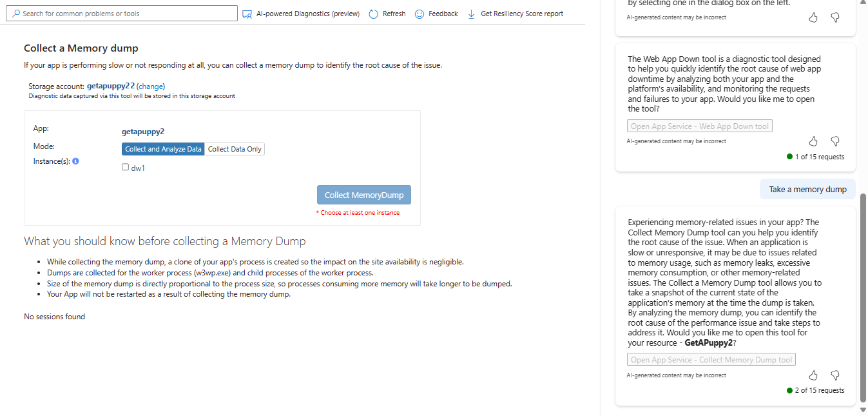Click the 'Take a memory dump' chat message
Screen dimensions: 868x416
coord(808,189)
